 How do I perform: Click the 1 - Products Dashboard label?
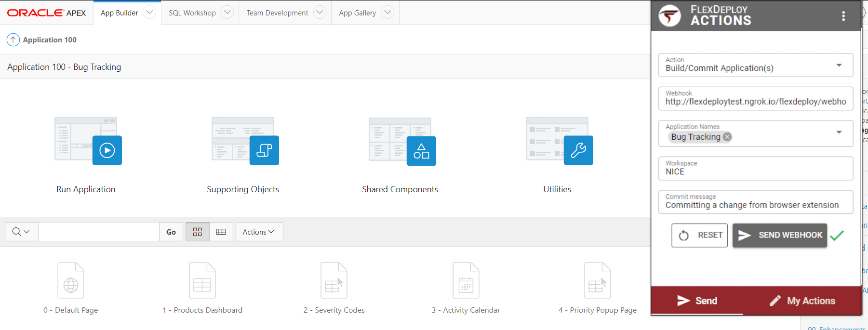[x=202, y=310]
